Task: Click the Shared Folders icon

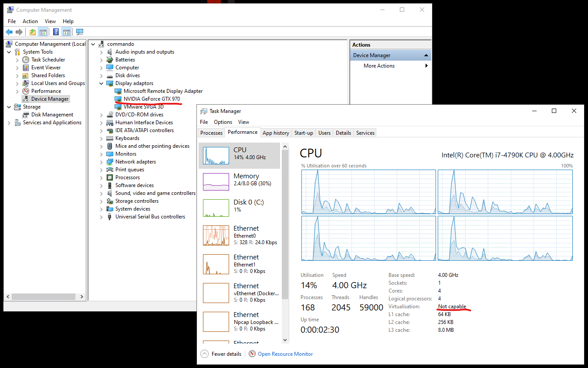Action: pos(26,75)
